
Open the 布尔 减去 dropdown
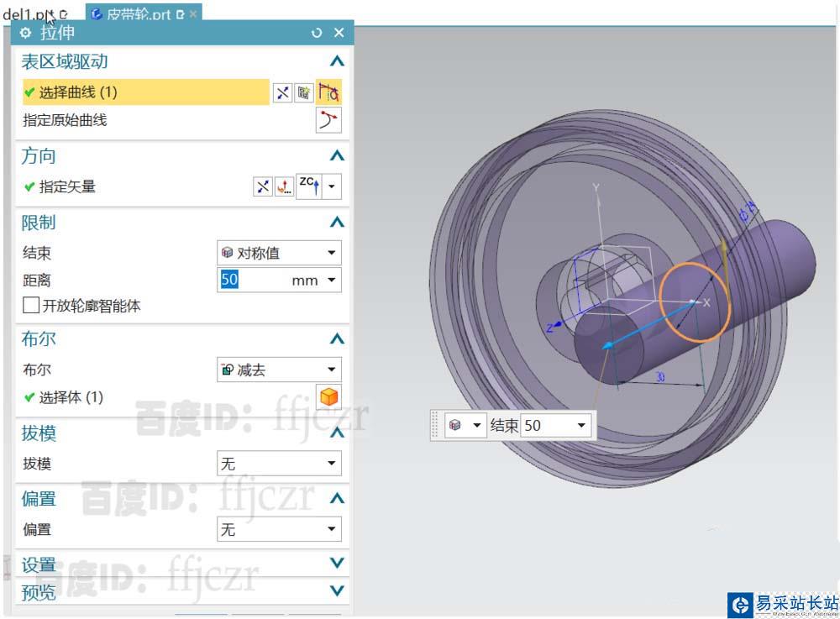[x=279, y=370]
